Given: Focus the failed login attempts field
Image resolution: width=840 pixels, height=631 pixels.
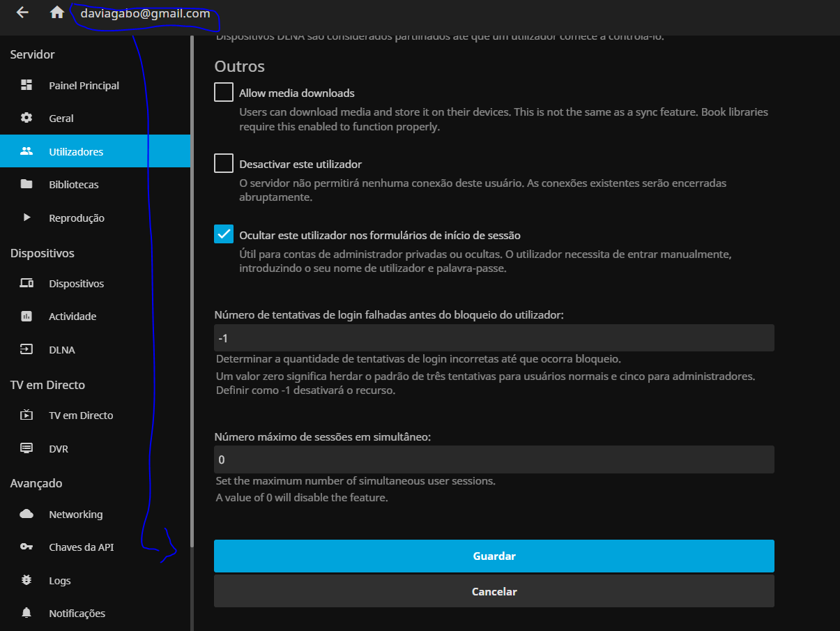Looking at the screenshot, I should [x=494, y=338].
